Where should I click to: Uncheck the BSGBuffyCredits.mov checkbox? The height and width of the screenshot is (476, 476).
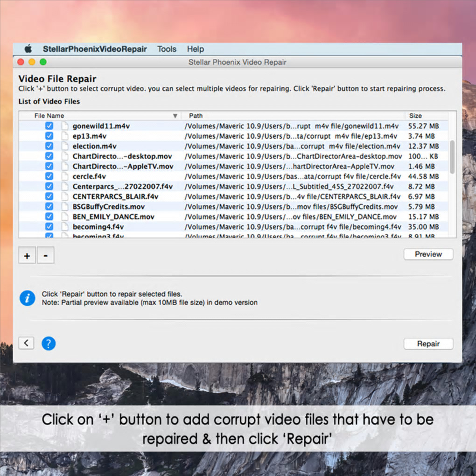click(49, 206)
